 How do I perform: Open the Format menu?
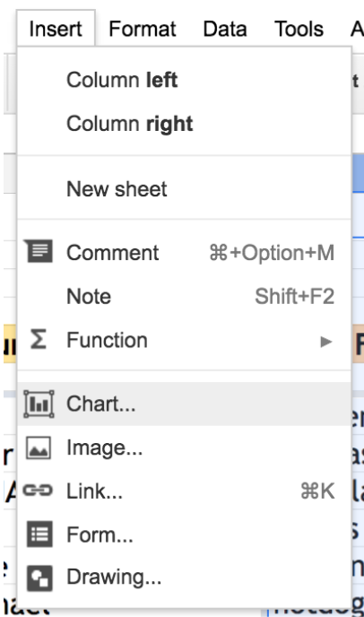tap(143, 29)
